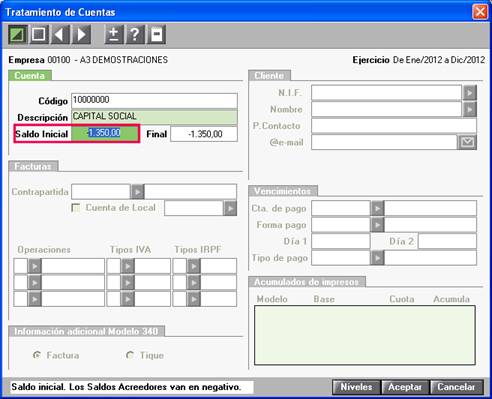Click the Ejercicio De Ene/2012 a Dic/2012 text
The height and width of the screenshot is (399, 492).
[x=419, y=60]
